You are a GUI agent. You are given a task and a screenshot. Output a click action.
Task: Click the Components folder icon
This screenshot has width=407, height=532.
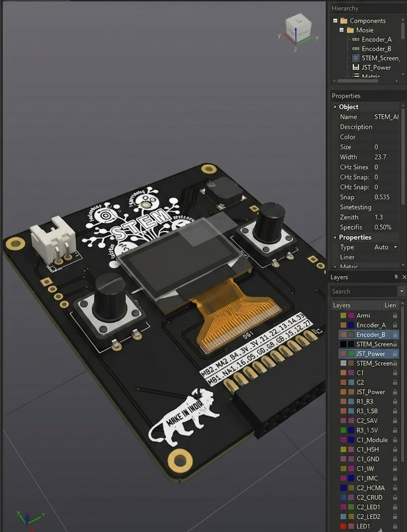point(344,21)
